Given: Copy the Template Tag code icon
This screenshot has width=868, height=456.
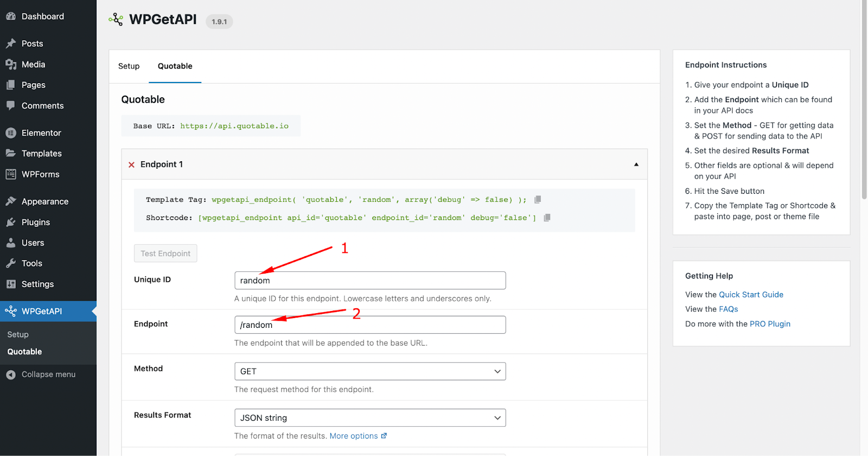Looking at the screenshot, I should point(538,199).
